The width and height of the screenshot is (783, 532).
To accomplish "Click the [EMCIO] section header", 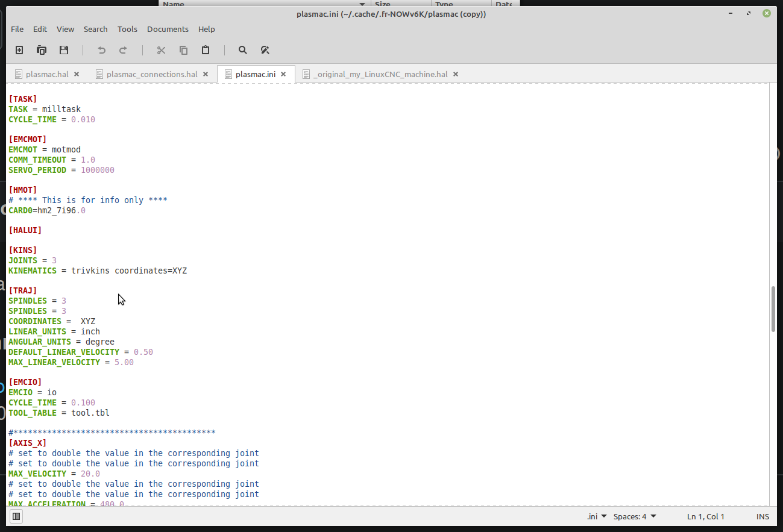I will pos(25,382).
